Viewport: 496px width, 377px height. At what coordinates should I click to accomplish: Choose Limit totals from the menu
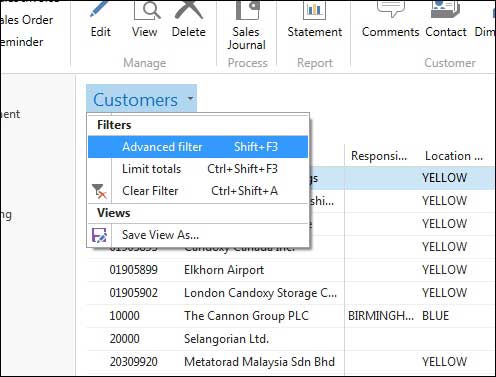point(198,169)
